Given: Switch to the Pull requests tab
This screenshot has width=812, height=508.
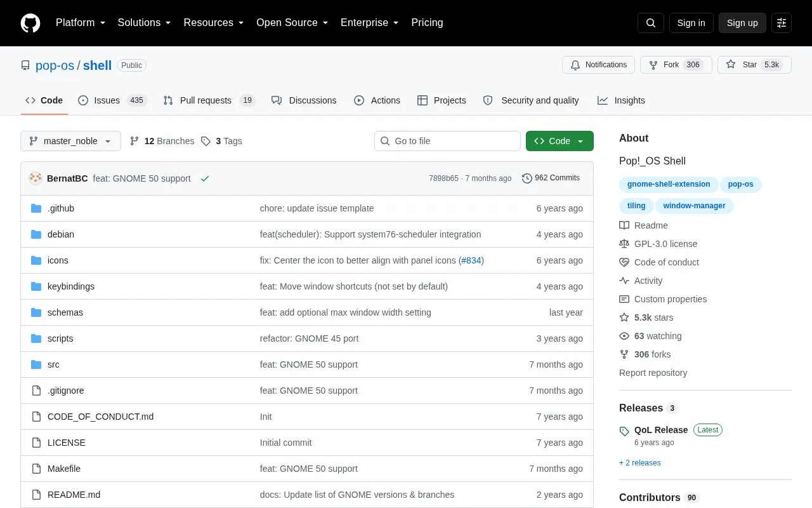Looking at the screenshot, I should coord(209,100).
